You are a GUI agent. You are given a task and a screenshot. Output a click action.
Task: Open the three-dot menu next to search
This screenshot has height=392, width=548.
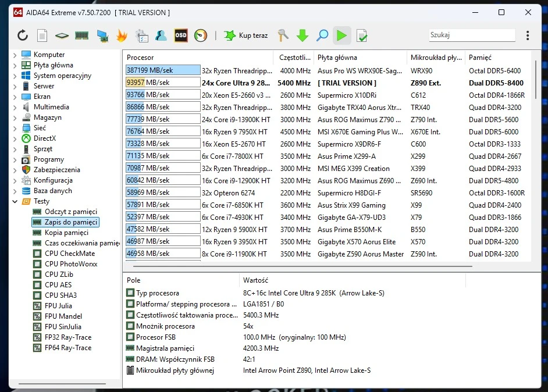coord(528,35)
